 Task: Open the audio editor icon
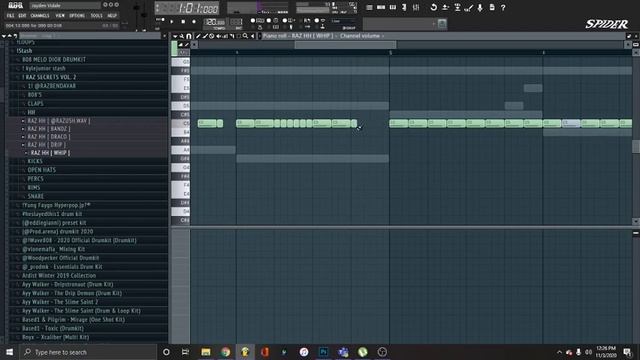coord(469,7)
